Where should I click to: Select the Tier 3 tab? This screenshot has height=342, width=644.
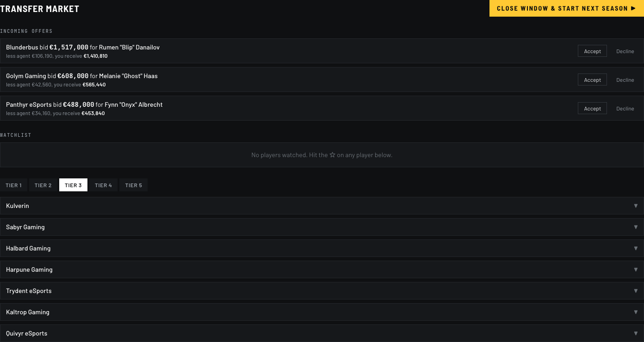(x=73, y=185)
